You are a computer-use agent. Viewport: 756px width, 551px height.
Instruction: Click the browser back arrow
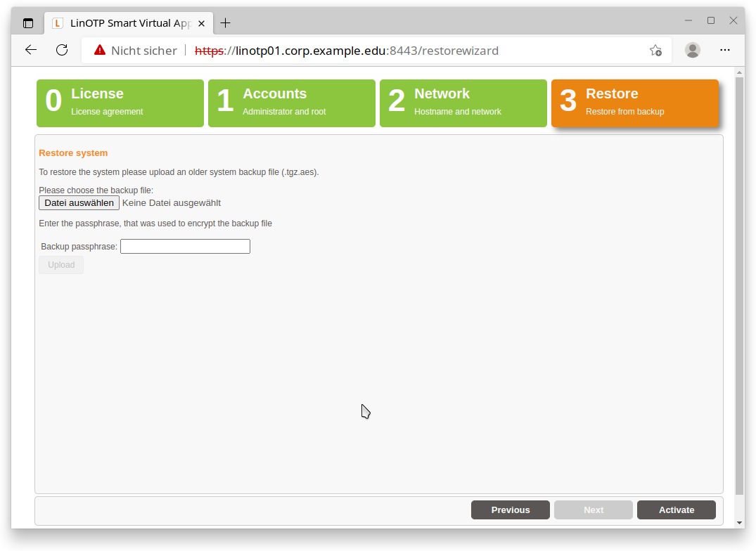coord(31,50)
